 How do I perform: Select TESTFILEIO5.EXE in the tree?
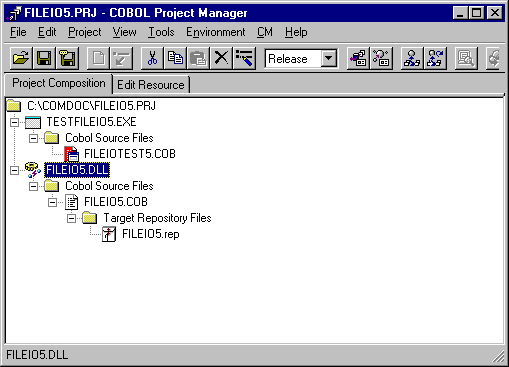point(91,122)
